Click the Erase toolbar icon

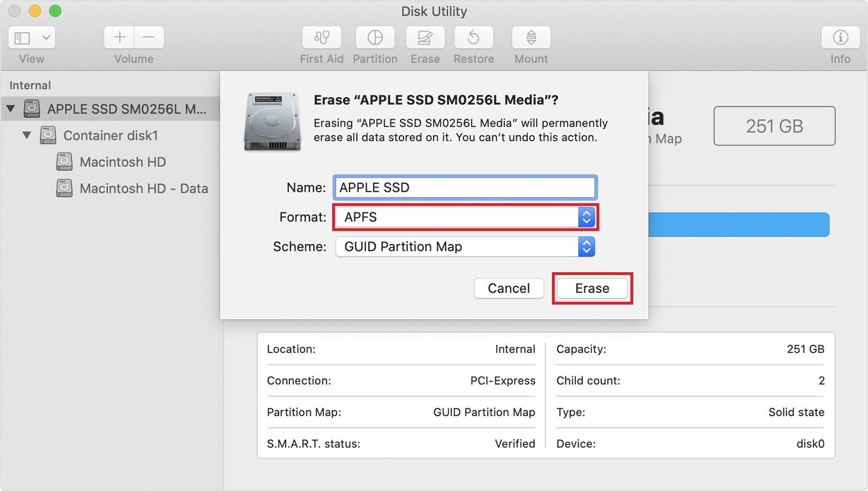point(425,37)
